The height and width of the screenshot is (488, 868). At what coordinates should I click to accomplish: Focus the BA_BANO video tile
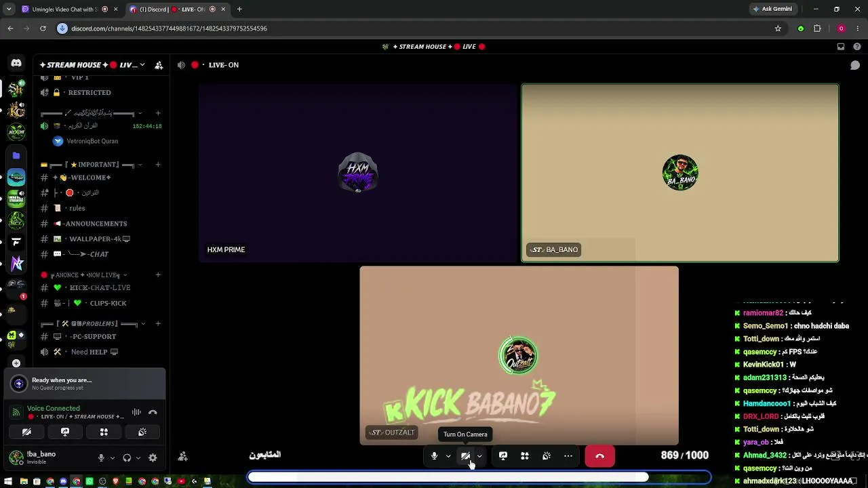click(680, 173)
